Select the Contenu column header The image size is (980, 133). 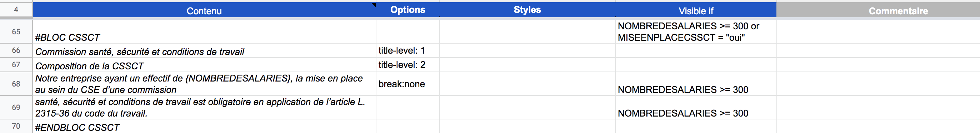pos(204,10)
